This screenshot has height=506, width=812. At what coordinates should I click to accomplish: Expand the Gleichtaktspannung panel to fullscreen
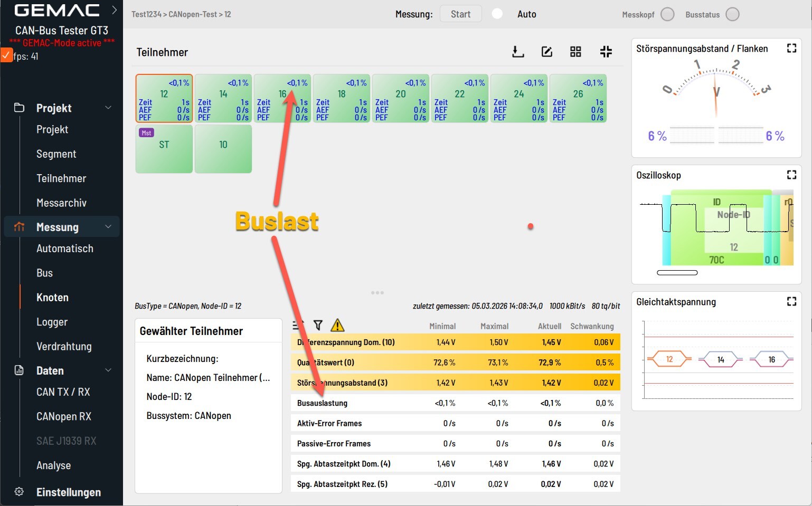[791, 301]
